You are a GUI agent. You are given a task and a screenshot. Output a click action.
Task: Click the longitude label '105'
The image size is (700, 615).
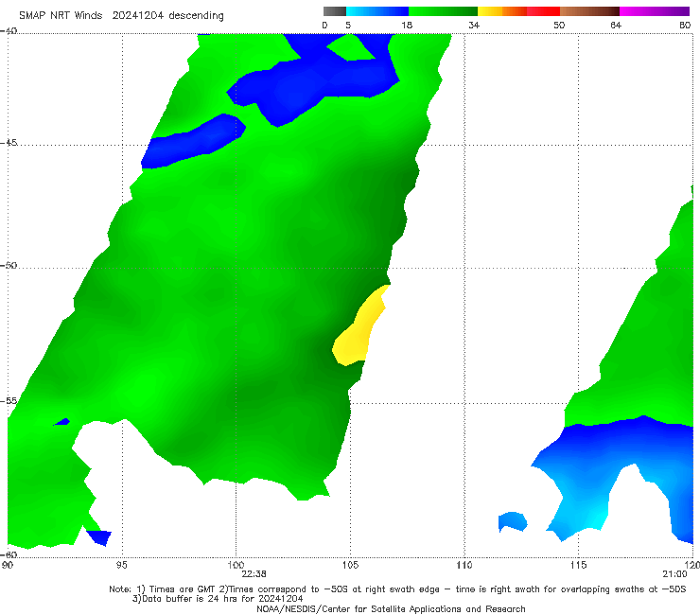point(350,566)
